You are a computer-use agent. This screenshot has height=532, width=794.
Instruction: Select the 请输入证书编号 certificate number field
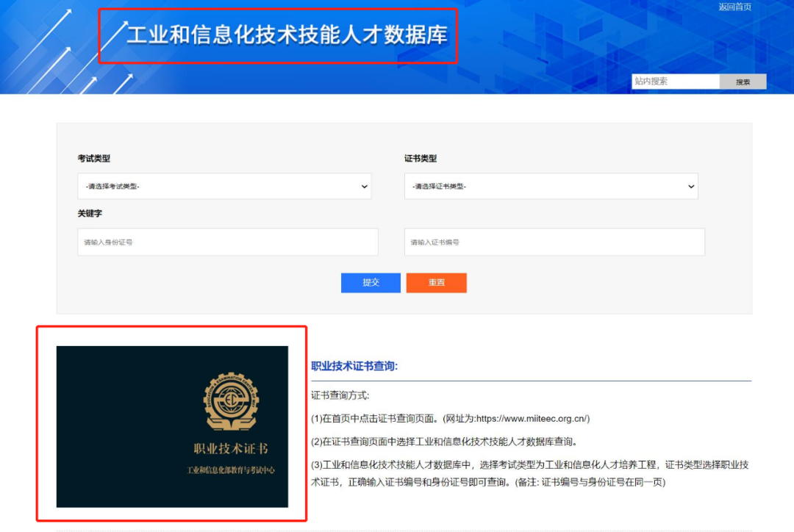click(554, 242)
